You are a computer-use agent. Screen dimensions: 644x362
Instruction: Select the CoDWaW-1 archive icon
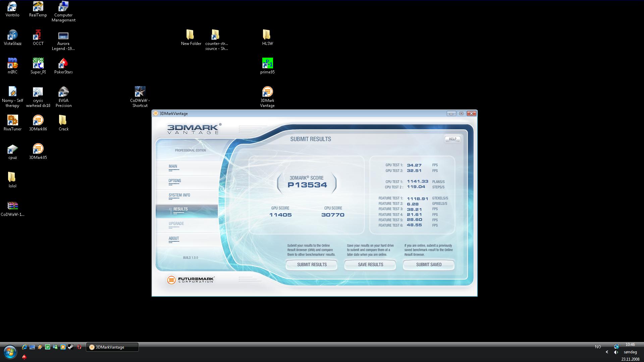point(12,208)
